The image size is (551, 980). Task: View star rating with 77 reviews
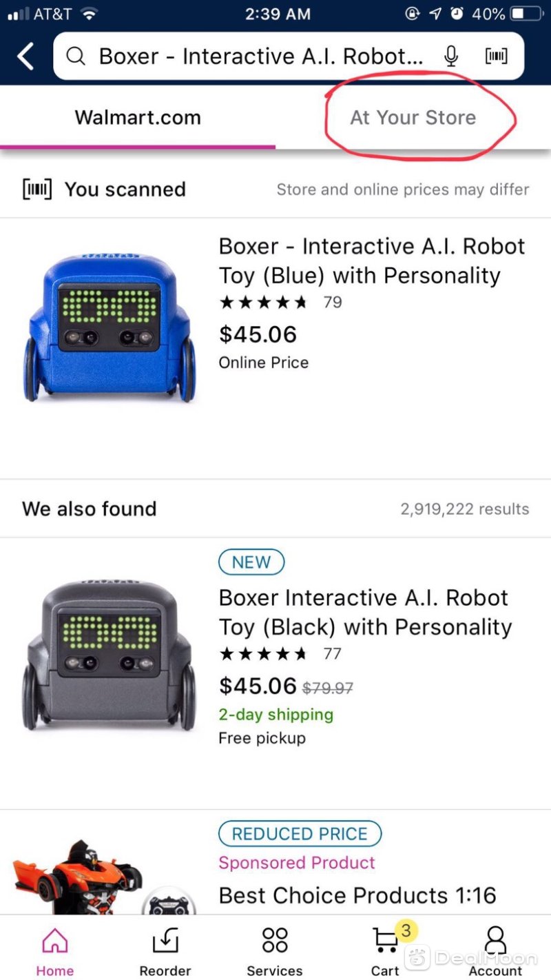coord(280,653)
